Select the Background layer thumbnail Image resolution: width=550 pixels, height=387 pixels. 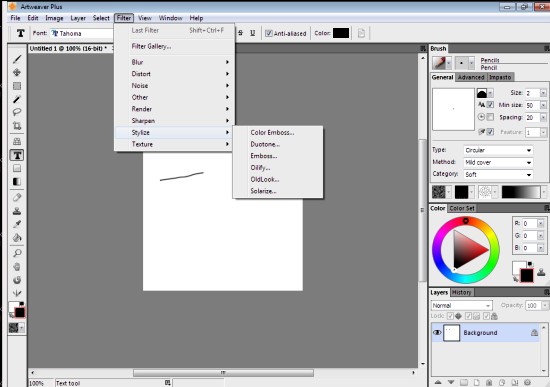click(x=451, y=333)
